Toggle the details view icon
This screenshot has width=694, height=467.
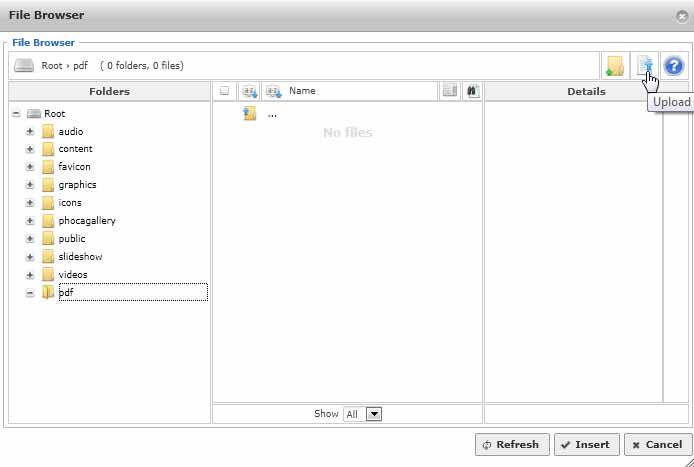[x=450, y=91]
